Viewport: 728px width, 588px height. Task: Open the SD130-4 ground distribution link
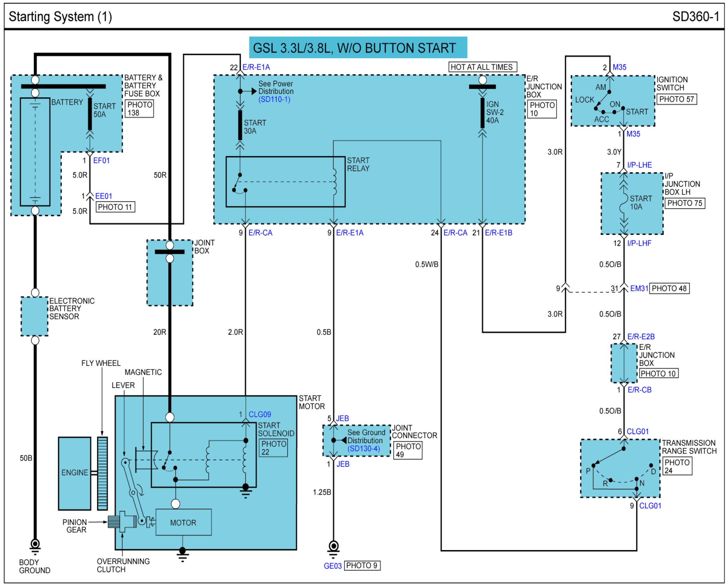pos(363,448)
